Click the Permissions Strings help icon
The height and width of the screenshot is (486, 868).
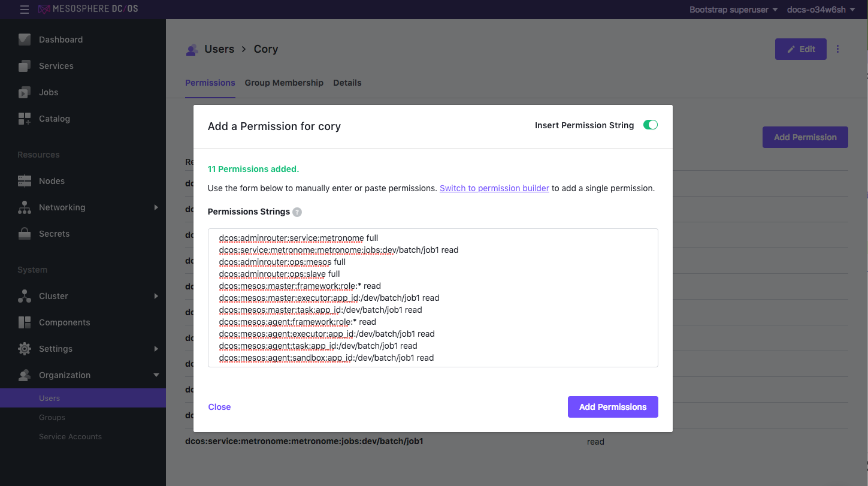tap(297, 212)
